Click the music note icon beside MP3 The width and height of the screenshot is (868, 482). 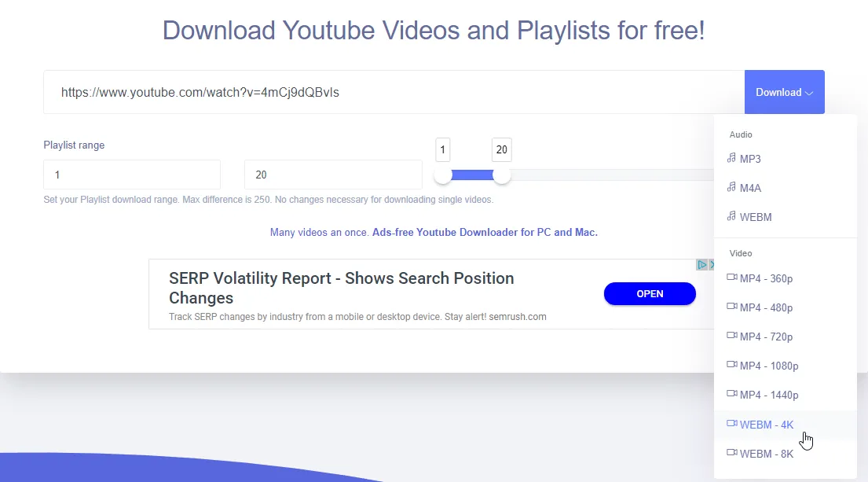tap(731, 158)
